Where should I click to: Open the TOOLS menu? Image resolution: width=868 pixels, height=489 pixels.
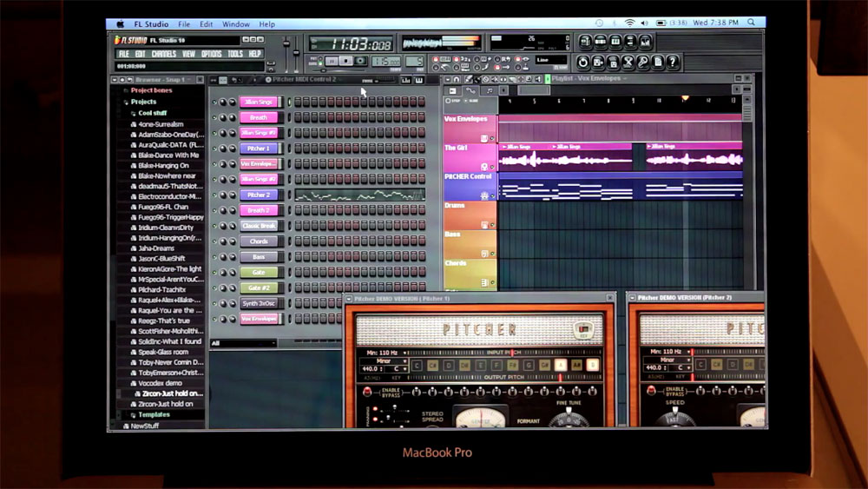(234, 54)
